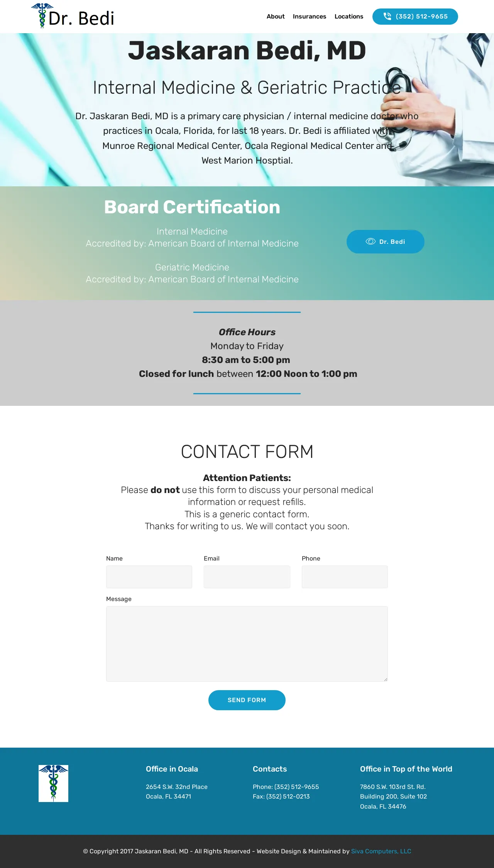Open the Insurances menu item
This screenshot has height=868, width=494.
(310, 17)
